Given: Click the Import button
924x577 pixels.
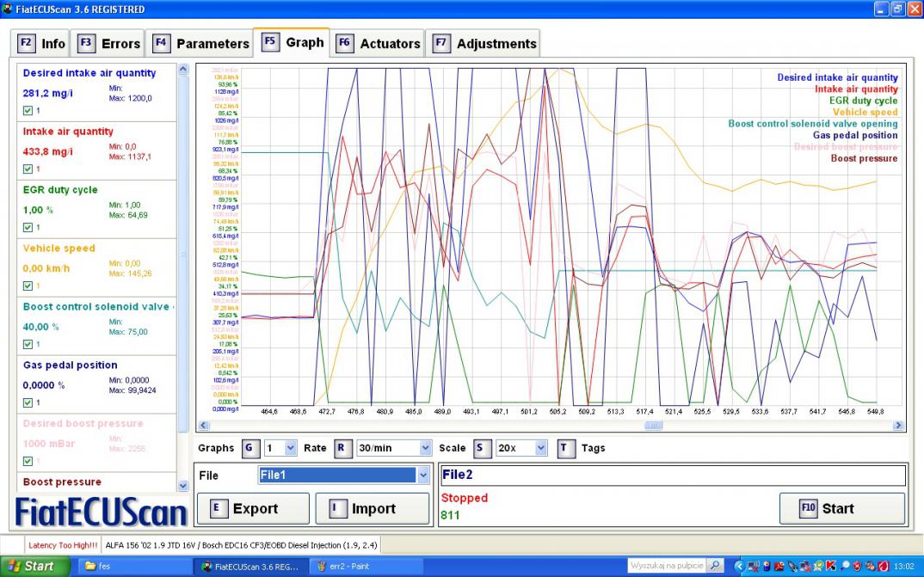Looking at the screenshot, I should coord(373,509).
